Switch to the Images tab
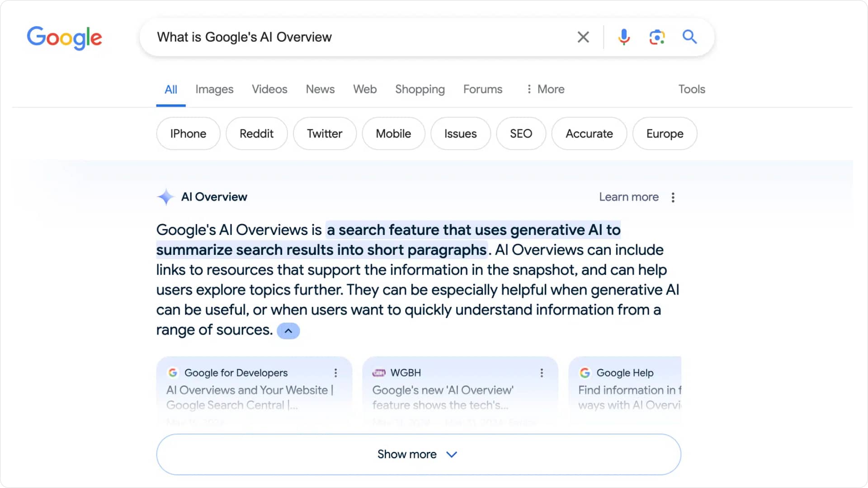 (x=214, y=89)
